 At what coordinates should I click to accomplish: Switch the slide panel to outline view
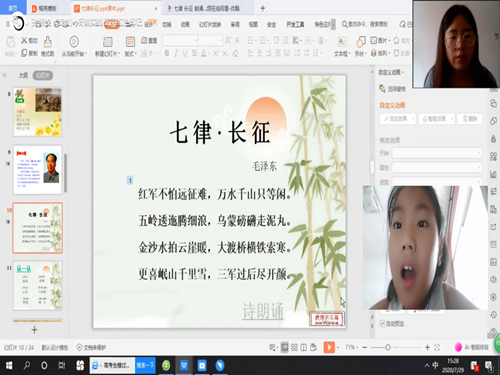coord(23,75)
